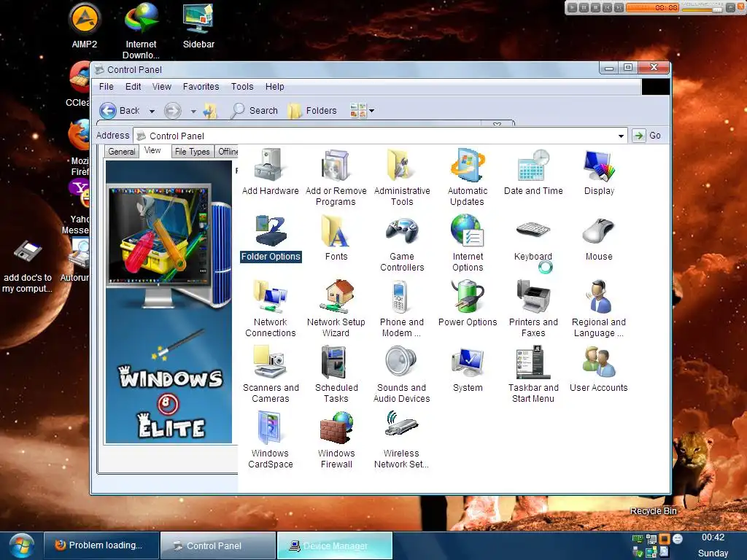747x560 pixels.
Task: Click the Play button on media widget
Action: [572, 7]
